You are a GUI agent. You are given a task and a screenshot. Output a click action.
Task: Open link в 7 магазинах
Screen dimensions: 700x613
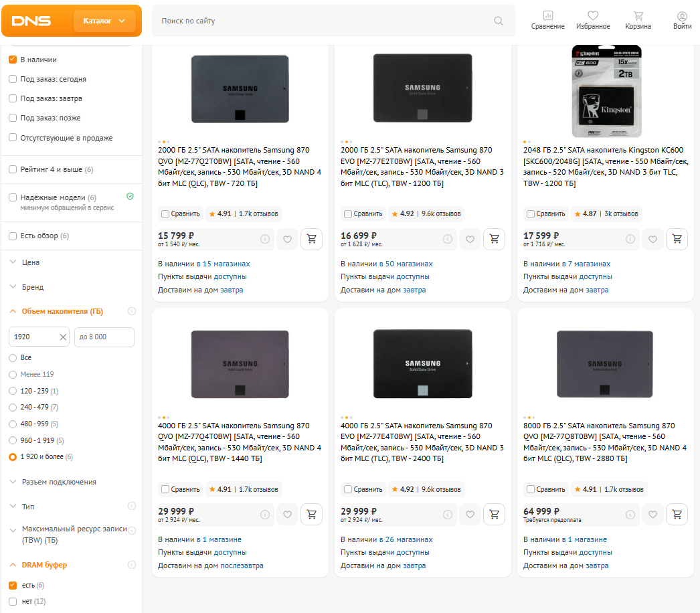point(586,264)
